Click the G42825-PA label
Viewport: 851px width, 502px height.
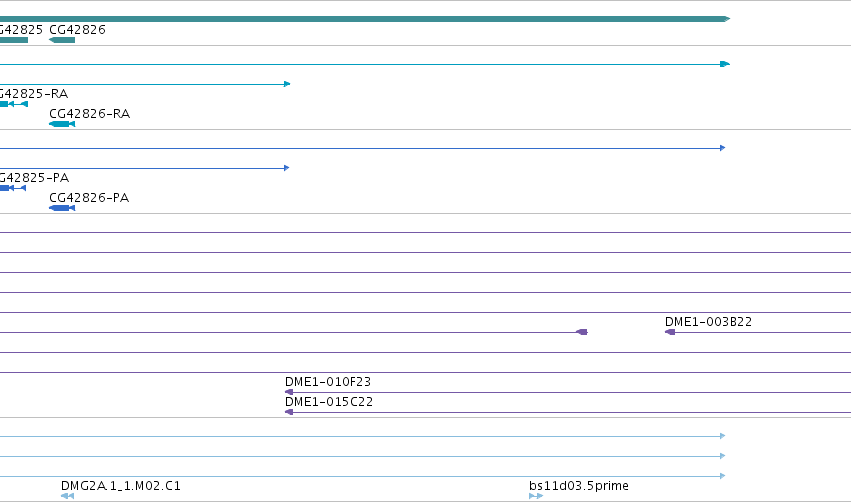[35, 178]
